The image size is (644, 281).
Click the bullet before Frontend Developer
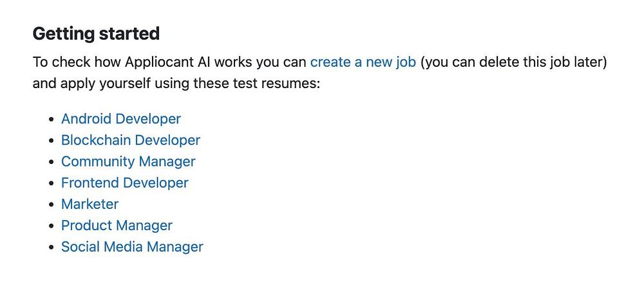52,184
